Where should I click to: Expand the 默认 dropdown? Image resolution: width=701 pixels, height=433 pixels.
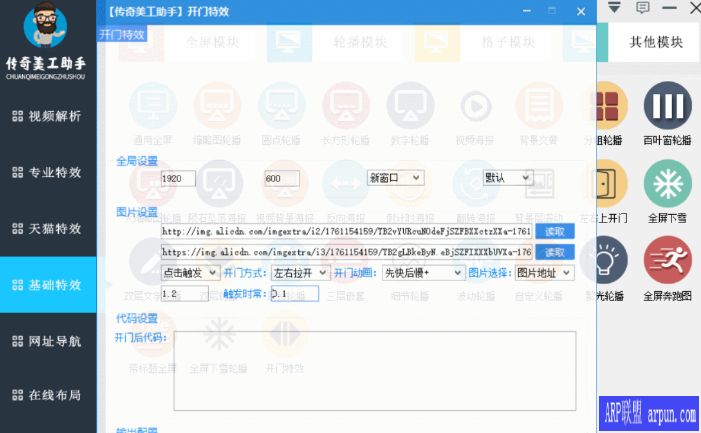click(x=508, y=178)
